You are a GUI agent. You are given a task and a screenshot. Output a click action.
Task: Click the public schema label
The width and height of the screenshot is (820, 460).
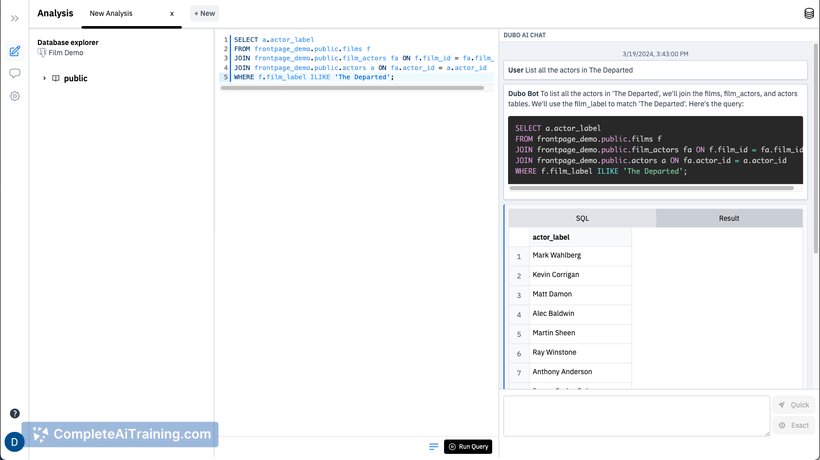point(75,78)
